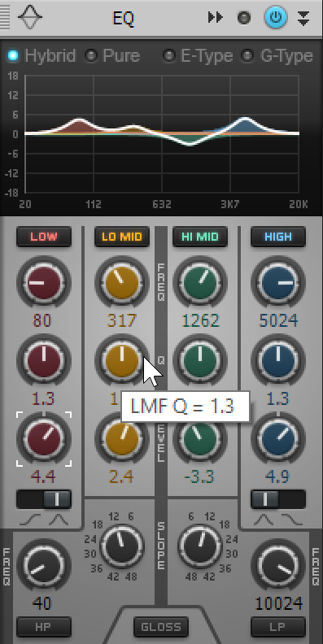This screenshot has height=644, width=323.
Task: Click the LO MID level value 2.4
Action: coord(121,476)
